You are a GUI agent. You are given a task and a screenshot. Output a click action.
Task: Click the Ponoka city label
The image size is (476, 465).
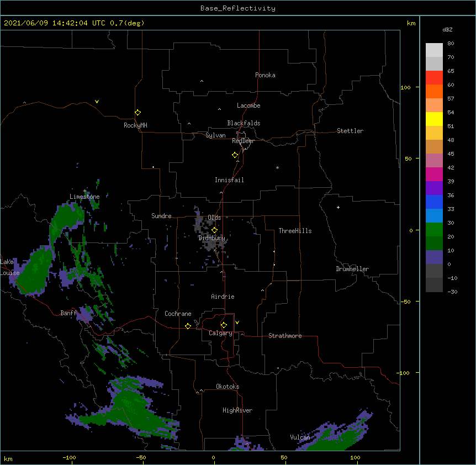point(265,75)
